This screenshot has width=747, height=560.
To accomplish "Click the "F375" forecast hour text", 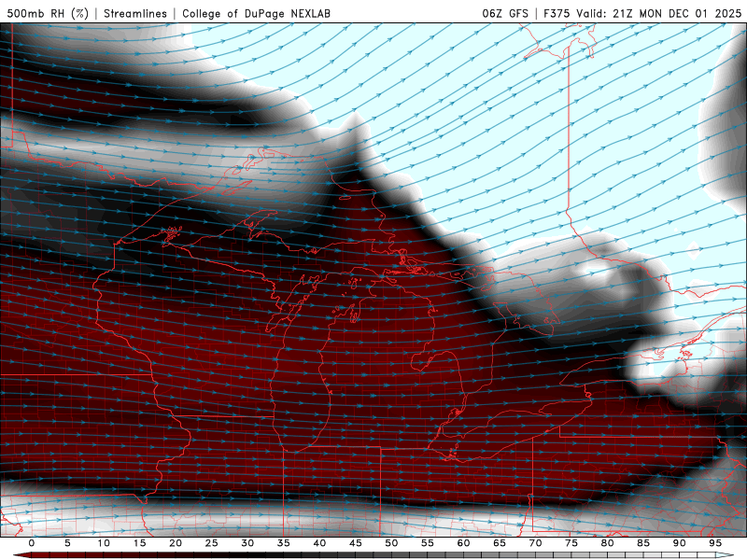I will [557, 13].
